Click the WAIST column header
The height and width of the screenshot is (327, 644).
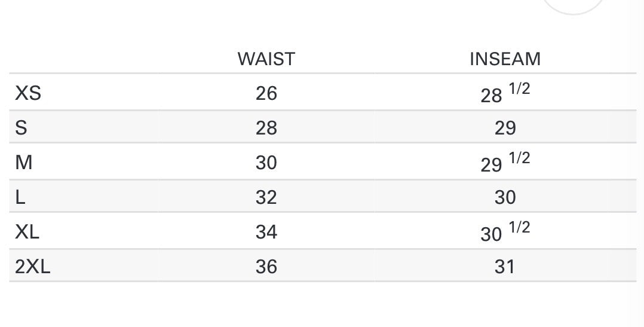[266, 59]
